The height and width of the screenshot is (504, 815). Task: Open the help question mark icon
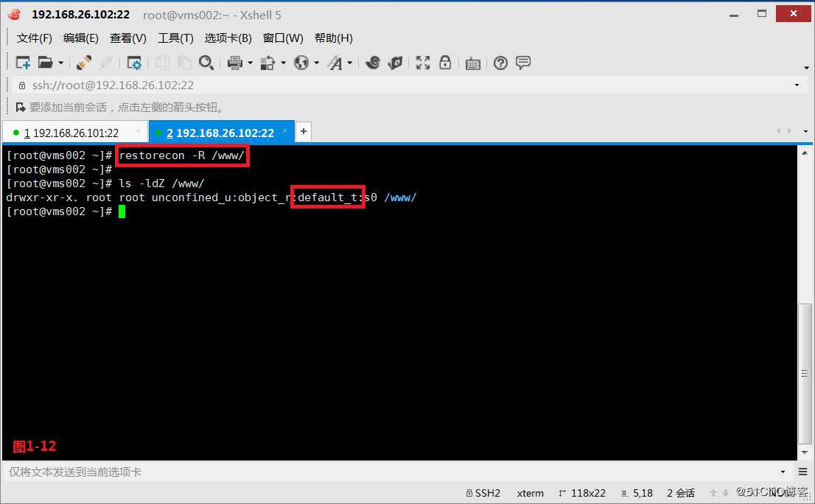(x=500, y=63)
